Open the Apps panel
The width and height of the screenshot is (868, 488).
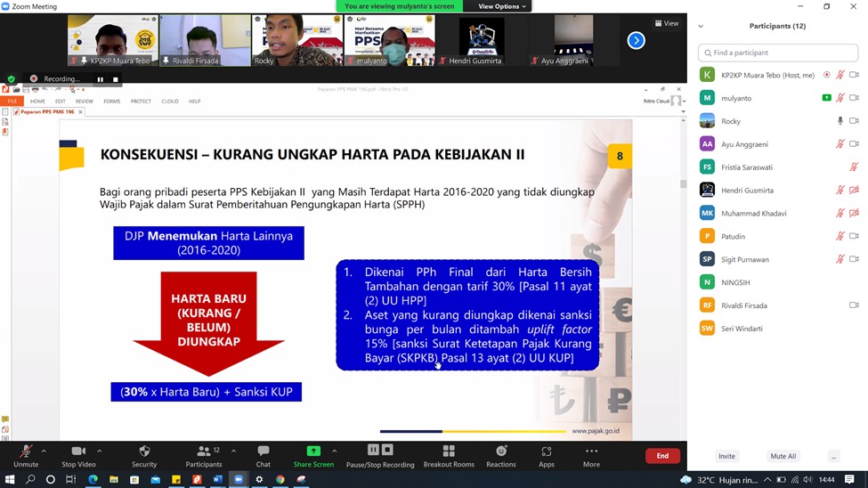pos(546,455)
